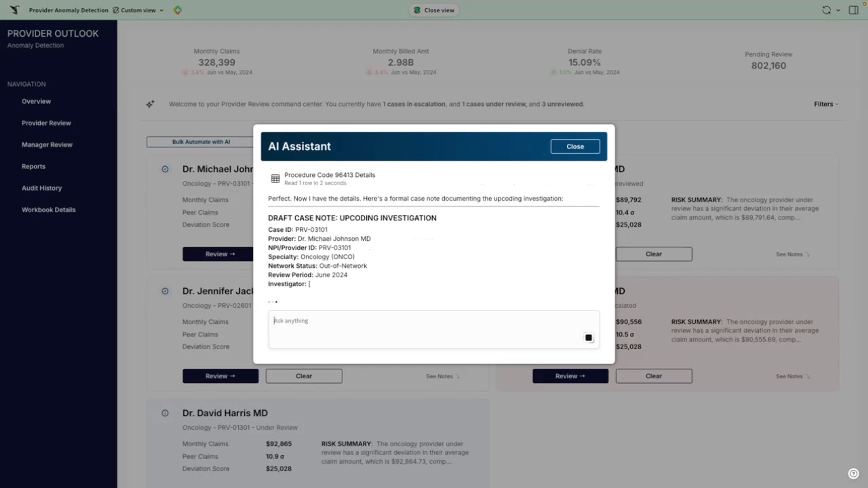Open See Notes on the escalated $90,556 card
Screen dimensions: 868x488
tap(792, 376)
